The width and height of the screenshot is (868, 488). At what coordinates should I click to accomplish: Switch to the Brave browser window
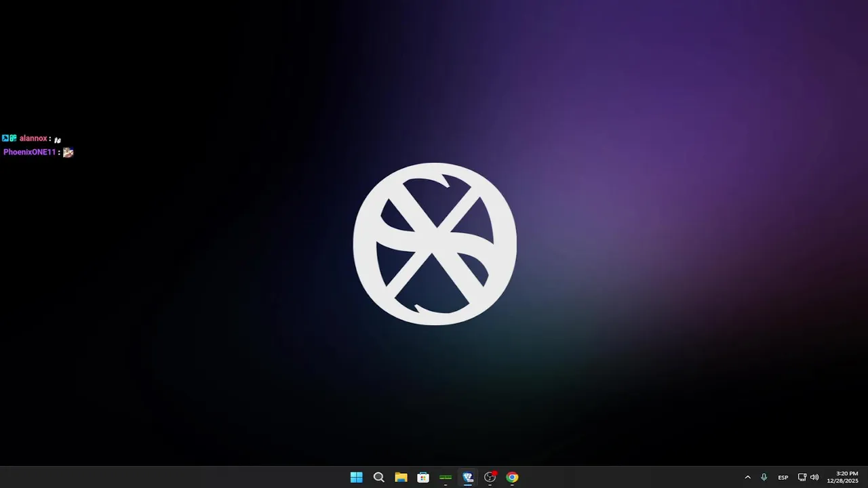coord(468,477)
